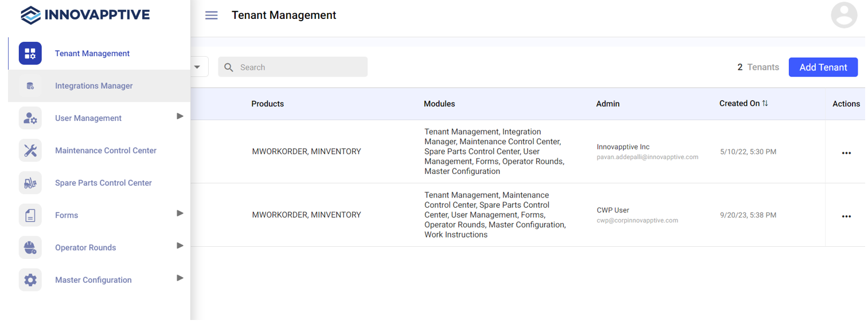Click the Actions column header
The width and height of the screenshot is (868, 324).
tap(846, 104)
